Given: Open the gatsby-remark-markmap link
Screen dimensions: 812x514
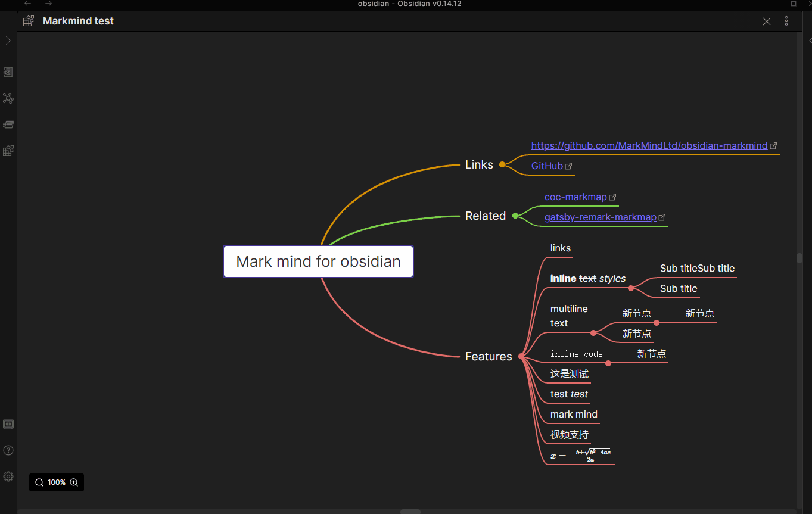Looking at the screenshot, I should pyautogui.click(x=601, y=217).
